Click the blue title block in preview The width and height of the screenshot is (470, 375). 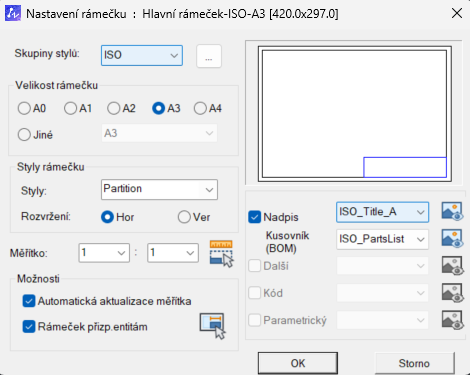click(405, 167)
